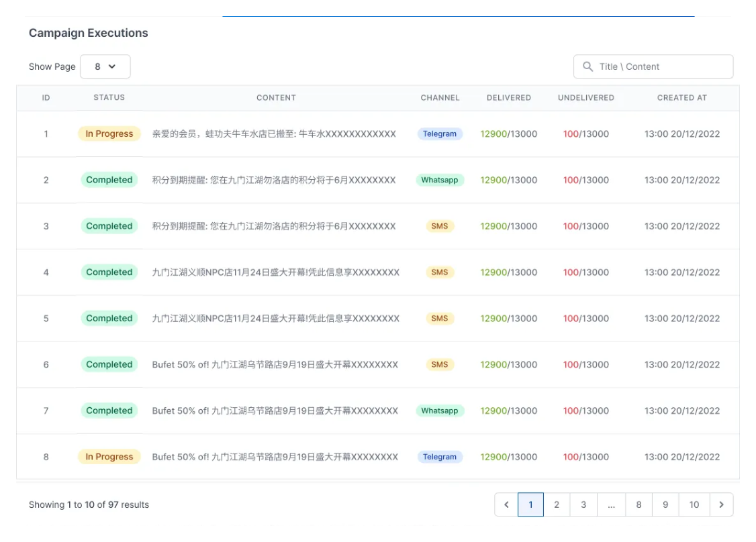Click the pagination ellipsis button
The width and height of the screenshot is (756, 542).
tap(612, 504)
